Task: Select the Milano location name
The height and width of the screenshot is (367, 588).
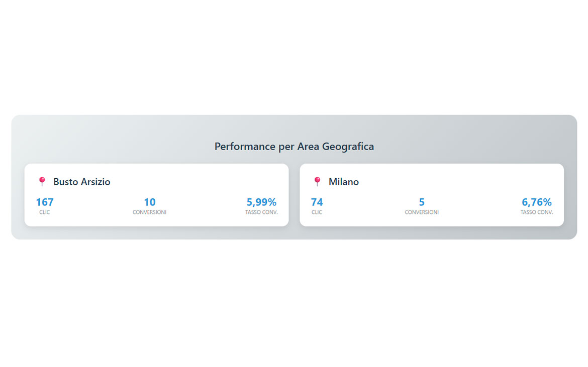Action: [344, 182]
